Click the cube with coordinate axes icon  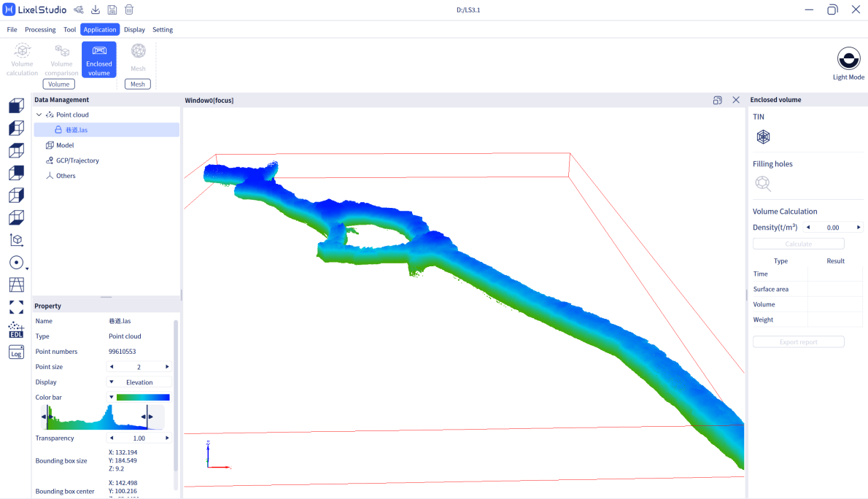(16, 240)
